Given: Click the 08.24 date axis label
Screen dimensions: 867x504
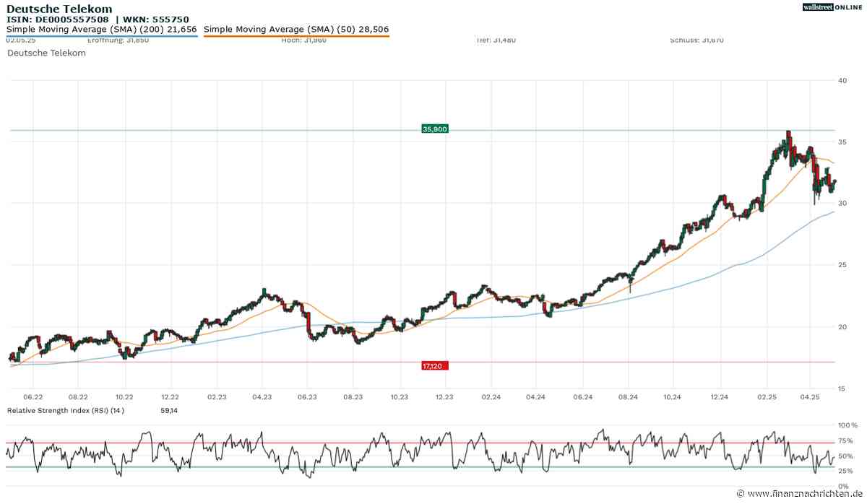Looking at the screenshot, I should pos(628,396).
